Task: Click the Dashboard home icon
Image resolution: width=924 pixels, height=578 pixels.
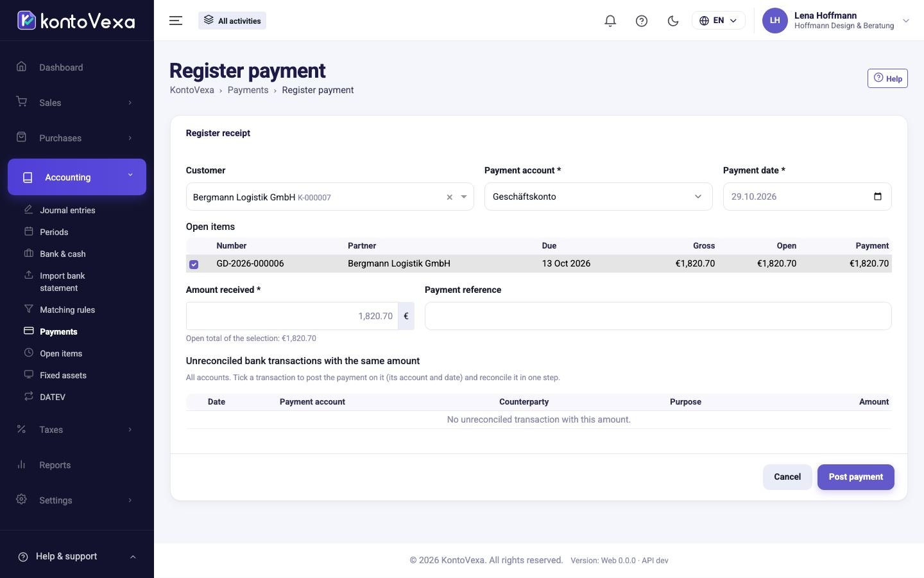Action: pos(21,67)
